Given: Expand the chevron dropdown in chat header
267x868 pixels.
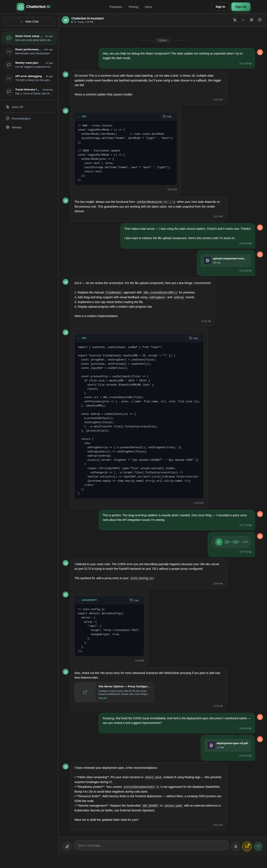Looking at the screenshot, I should [x=243, y=20].
